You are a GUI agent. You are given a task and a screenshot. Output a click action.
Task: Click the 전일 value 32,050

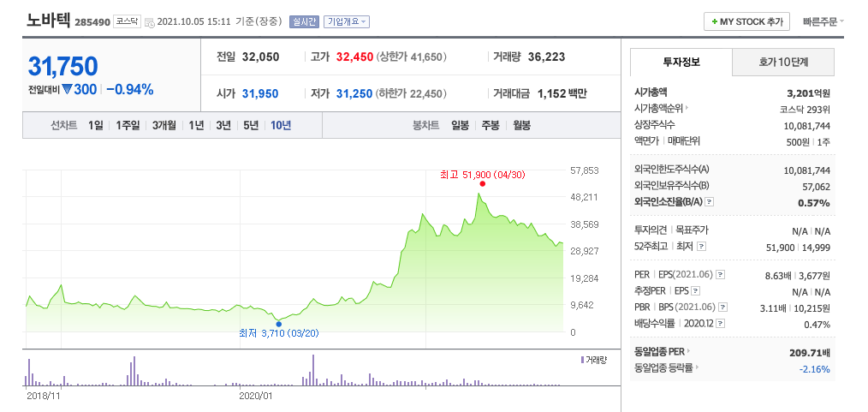261,57
